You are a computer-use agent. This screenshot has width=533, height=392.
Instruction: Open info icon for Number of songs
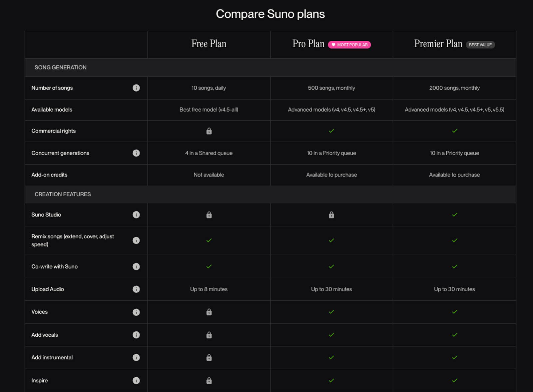click(136, 88)
